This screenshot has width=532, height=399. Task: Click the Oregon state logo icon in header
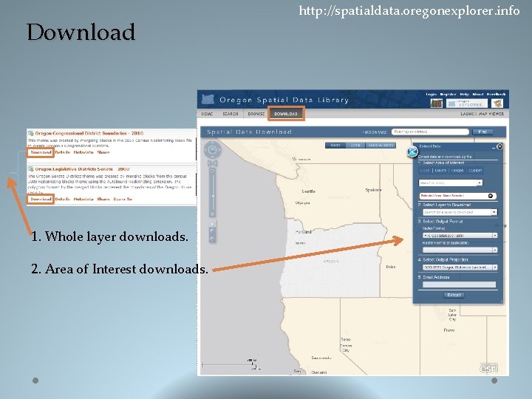tap(208, 99)
